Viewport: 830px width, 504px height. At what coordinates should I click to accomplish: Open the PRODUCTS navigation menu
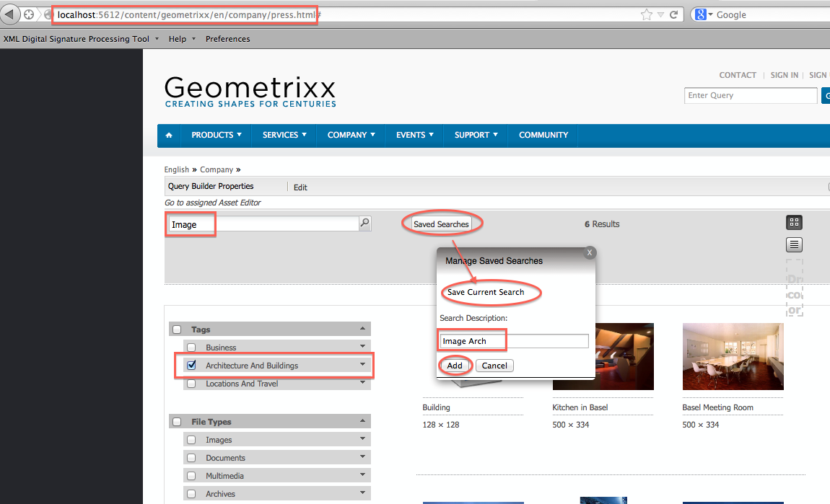tap(216, 136)
